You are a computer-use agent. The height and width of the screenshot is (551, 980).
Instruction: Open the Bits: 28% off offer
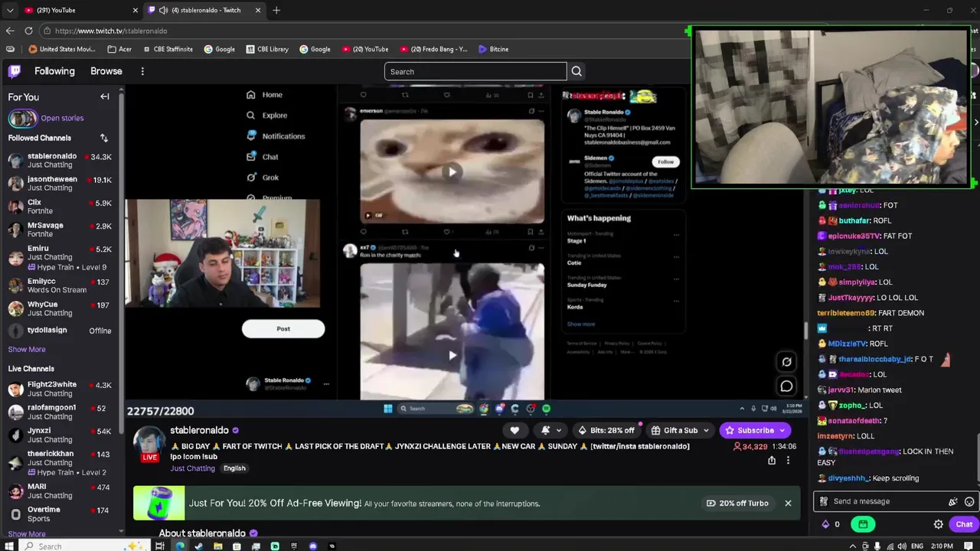(x=606, y=430)
